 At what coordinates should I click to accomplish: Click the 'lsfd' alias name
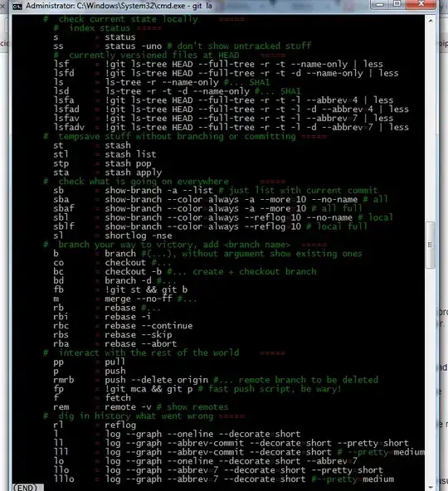click(64, 73)
